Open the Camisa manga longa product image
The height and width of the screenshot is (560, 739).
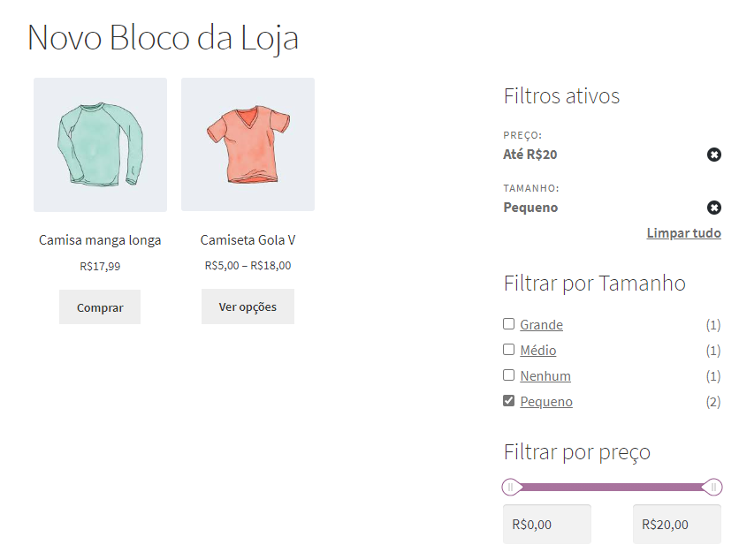[100, 145]
